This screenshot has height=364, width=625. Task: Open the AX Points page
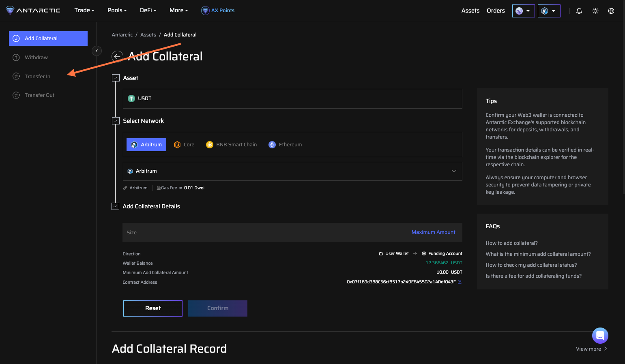(x=218, y=11)
